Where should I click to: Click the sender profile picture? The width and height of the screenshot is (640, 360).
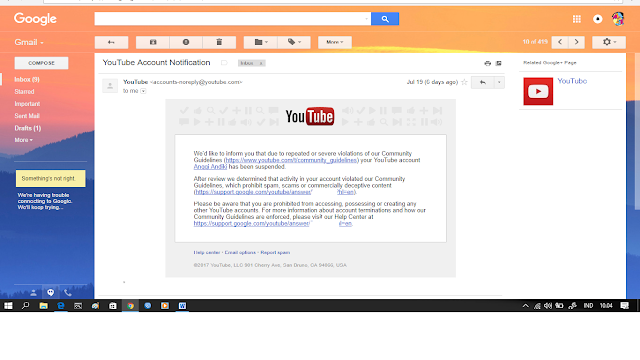[x=110, y=86]
